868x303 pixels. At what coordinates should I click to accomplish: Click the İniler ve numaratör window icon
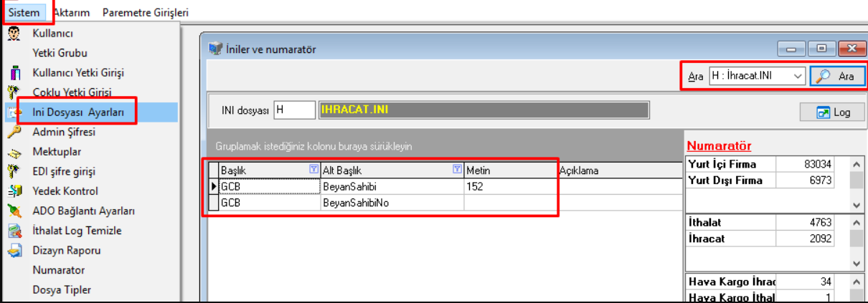tap(214, 49)
